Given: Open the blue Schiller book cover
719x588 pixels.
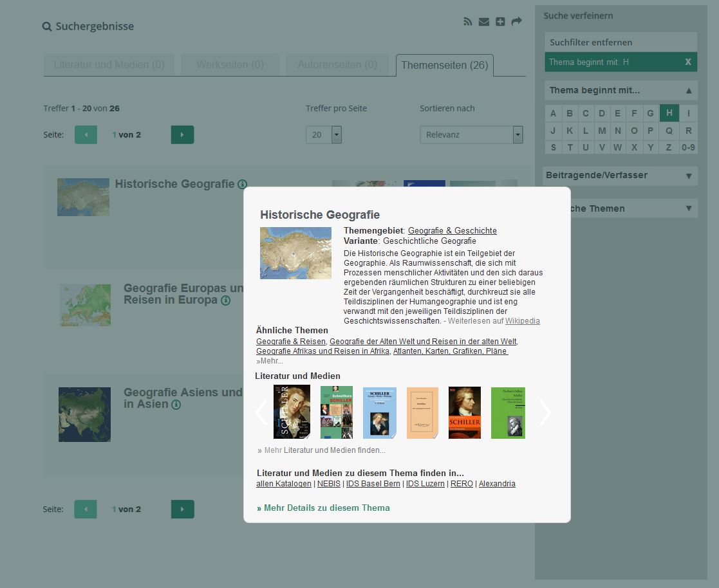Looking at the screenshot, I should 380,413.
